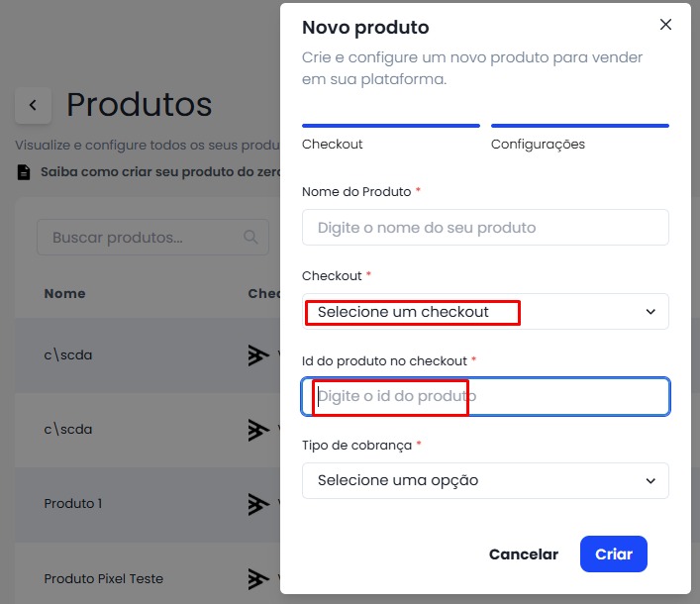This screenshot has height=604, width=700.
Task: Click the document icon beside Saiba como criar
Action: click(x=24, y=172)
